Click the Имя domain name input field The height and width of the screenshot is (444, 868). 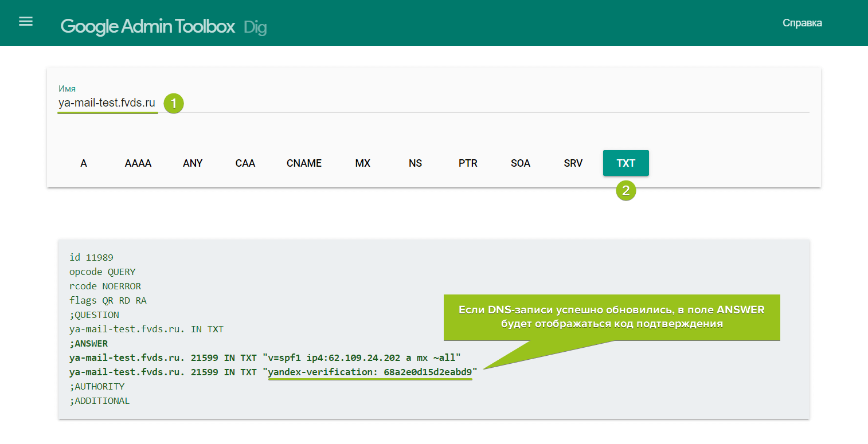tap(433, 104)
